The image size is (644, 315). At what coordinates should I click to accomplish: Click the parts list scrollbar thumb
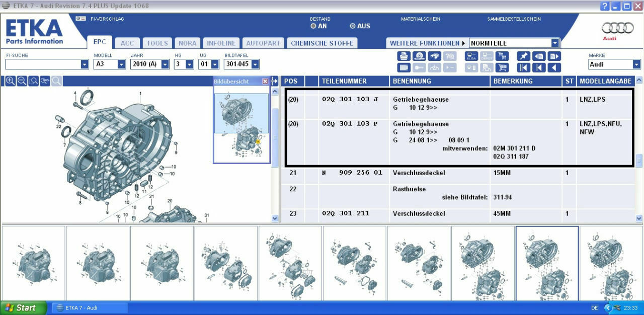[x=639, y=161]
